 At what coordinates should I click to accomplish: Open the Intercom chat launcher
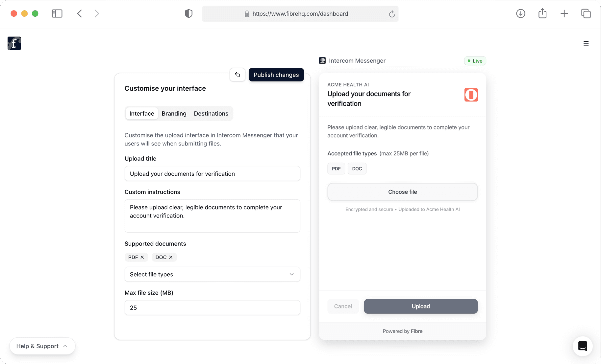coord(583,346)
